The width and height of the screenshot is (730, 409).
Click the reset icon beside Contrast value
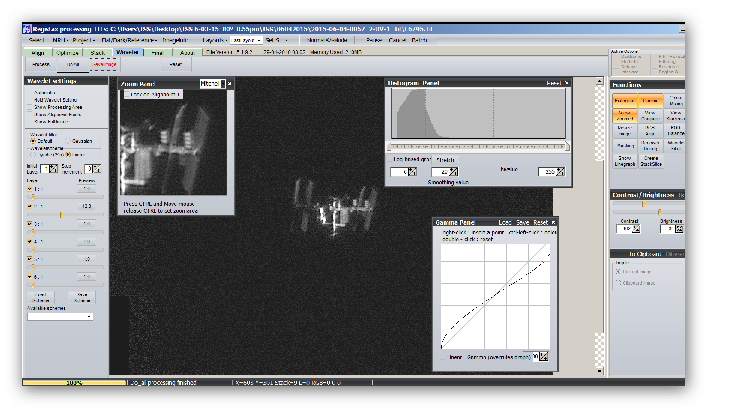tap(636, 229)
